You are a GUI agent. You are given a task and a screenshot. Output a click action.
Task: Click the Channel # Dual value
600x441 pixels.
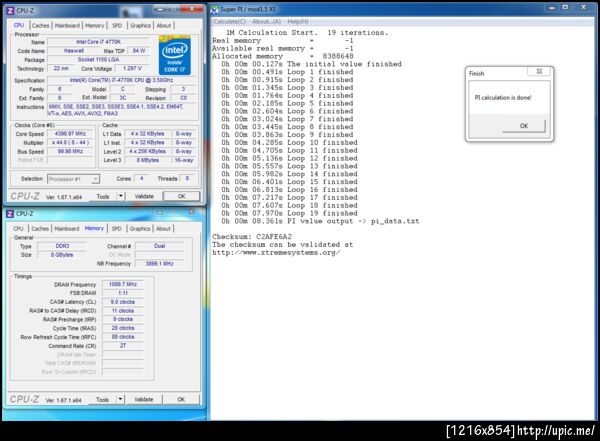(160, 246)
